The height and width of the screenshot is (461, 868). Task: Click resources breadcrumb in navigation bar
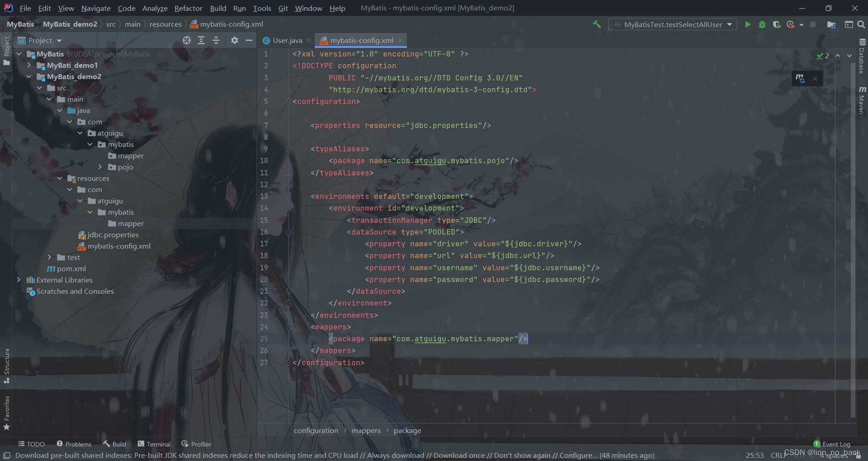point(165,24)
